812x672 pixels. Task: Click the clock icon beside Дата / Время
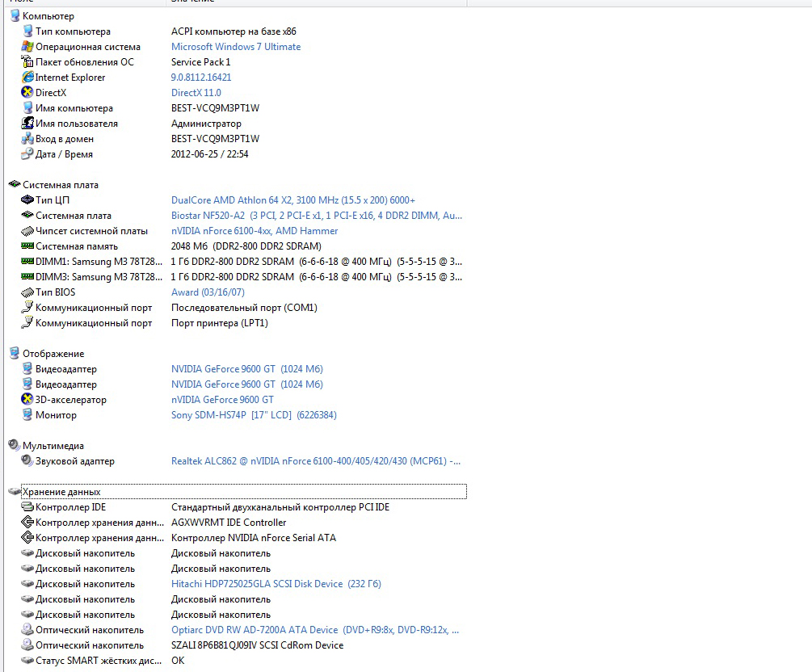27,153
